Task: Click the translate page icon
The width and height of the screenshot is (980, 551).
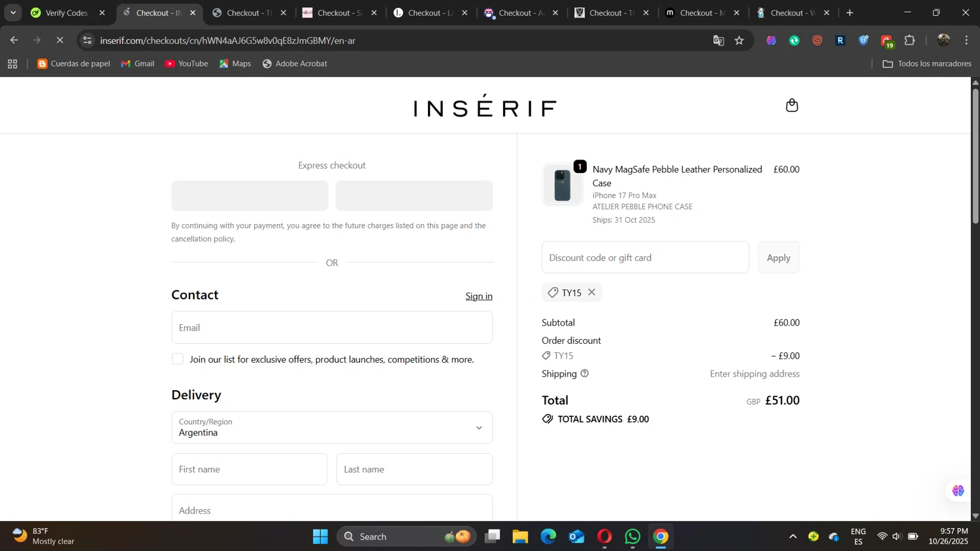Action: 719,41
